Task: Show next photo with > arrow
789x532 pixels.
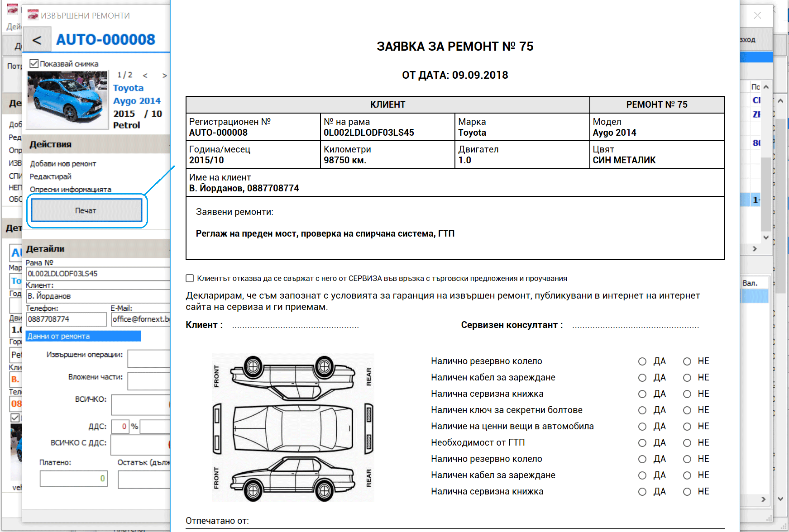Action: [x=165, y=76]
